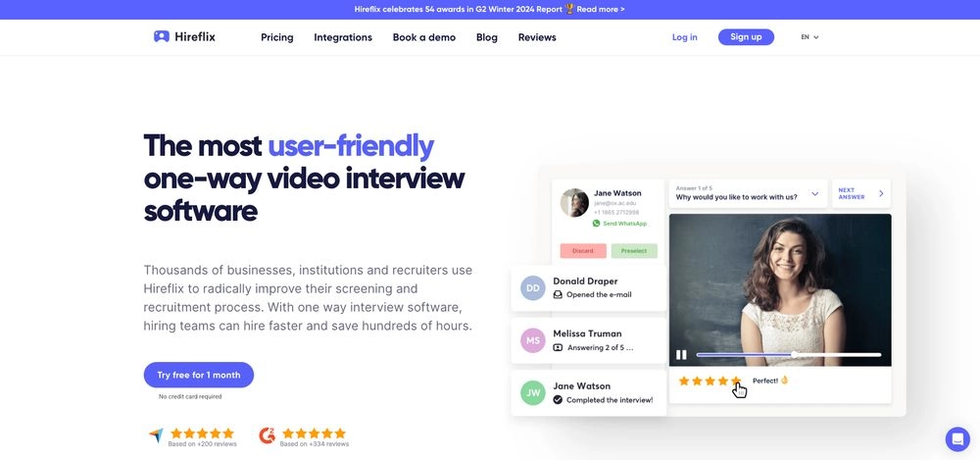The image size is (980, 460).
Task: Click the Donald Draper name text
Action: pyautogui.click(x=585, y=281)
